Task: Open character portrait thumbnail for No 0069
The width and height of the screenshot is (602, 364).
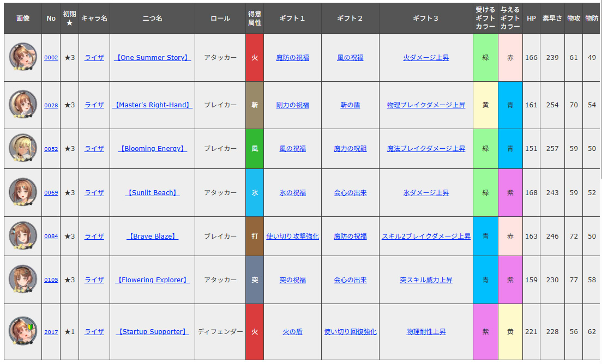Action: 23,192
